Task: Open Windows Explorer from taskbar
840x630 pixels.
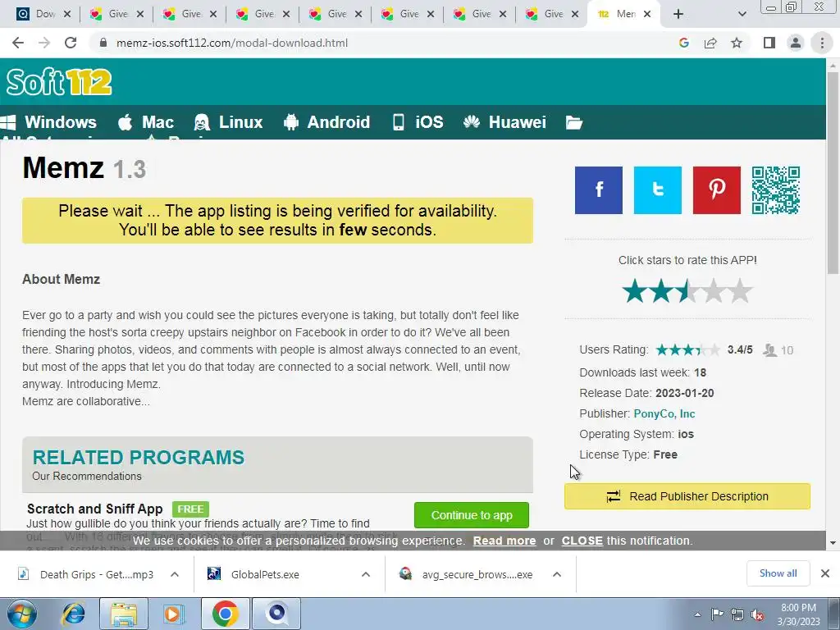Action: [x=125, y=614]
